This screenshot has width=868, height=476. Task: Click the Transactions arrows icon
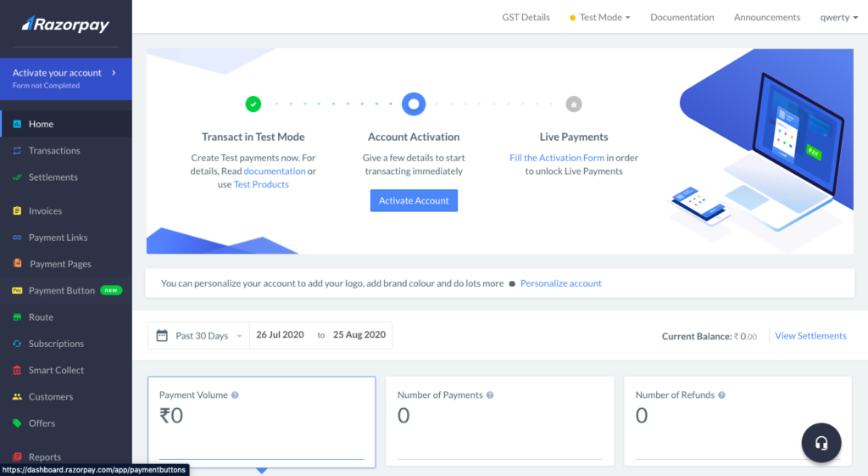[x=17, y=151]
